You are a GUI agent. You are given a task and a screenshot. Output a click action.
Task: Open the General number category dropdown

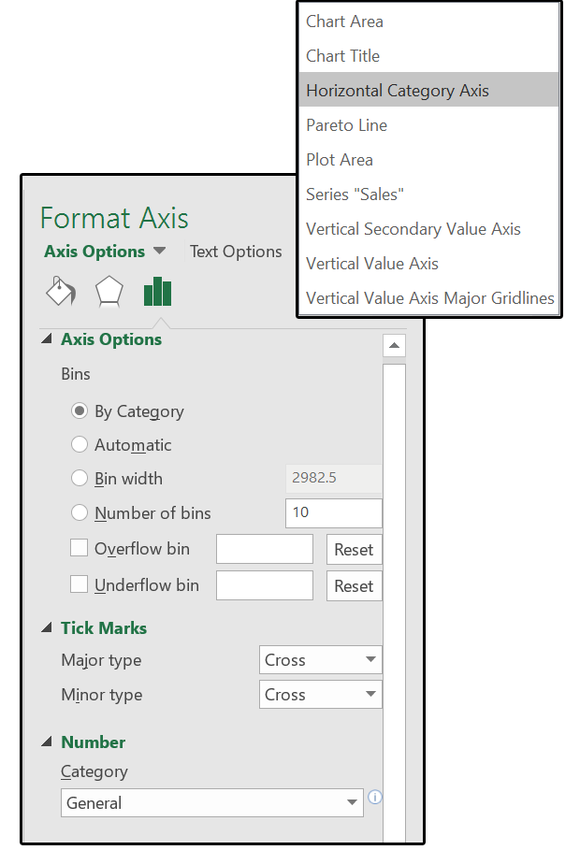212,803
